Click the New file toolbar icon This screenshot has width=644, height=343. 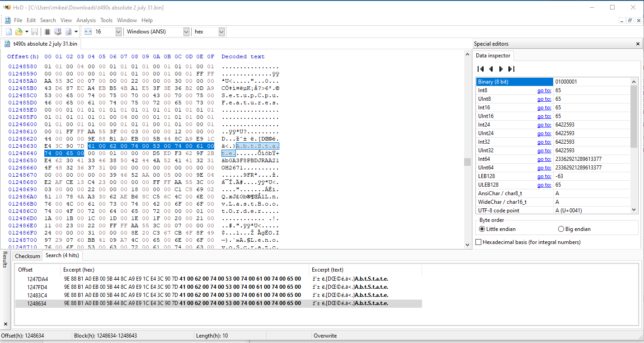pyautogui.click(x=9, y=32)
